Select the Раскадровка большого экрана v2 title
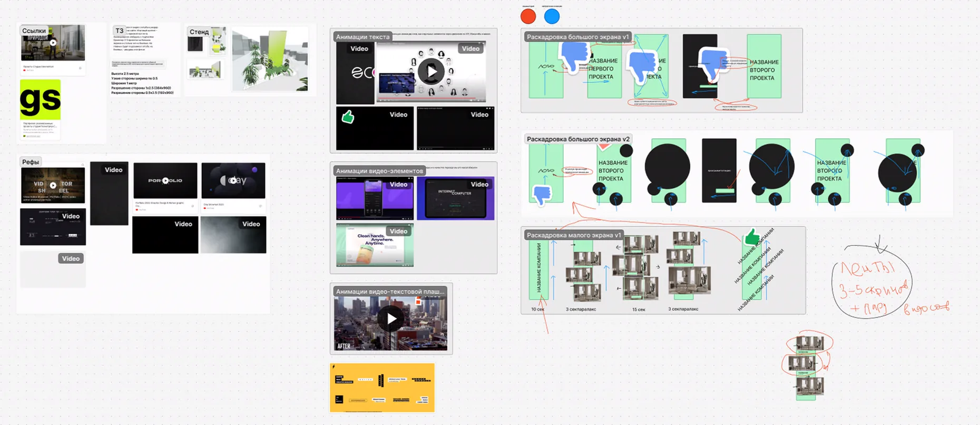Screen dimensions: 980x425 coord(578,139)
